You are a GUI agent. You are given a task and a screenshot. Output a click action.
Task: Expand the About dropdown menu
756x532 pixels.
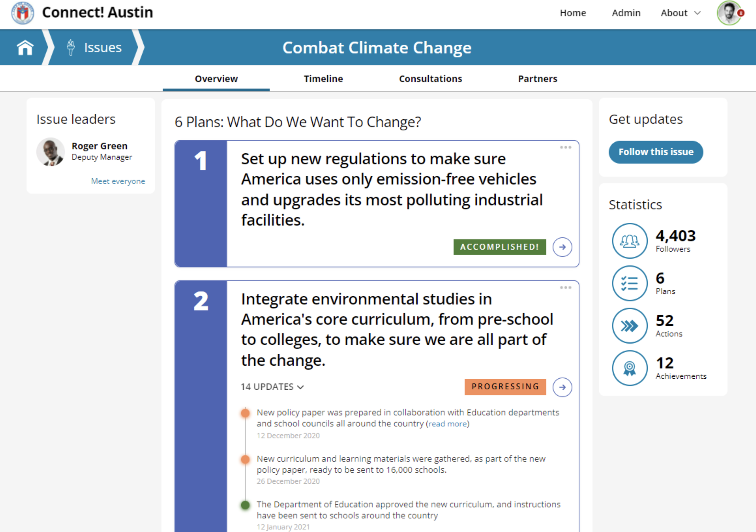pyautogui.click(x=680, y=13)
